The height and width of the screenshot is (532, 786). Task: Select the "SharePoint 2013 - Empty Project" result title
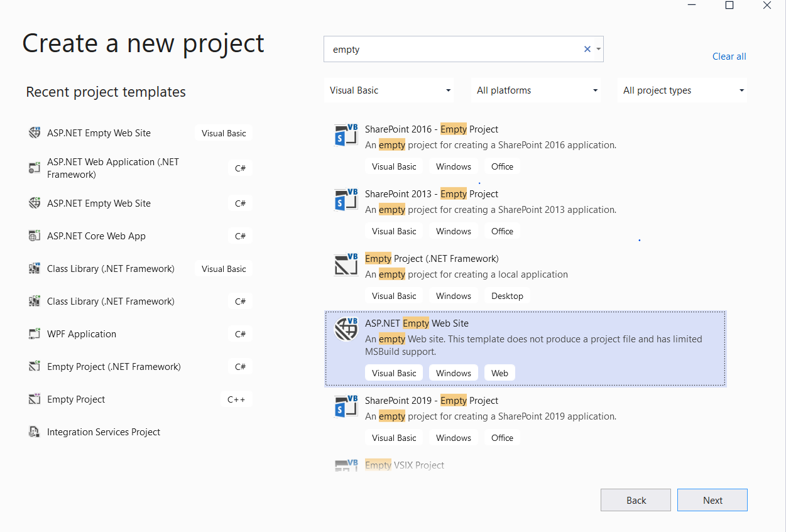click(x=432, y=194)
